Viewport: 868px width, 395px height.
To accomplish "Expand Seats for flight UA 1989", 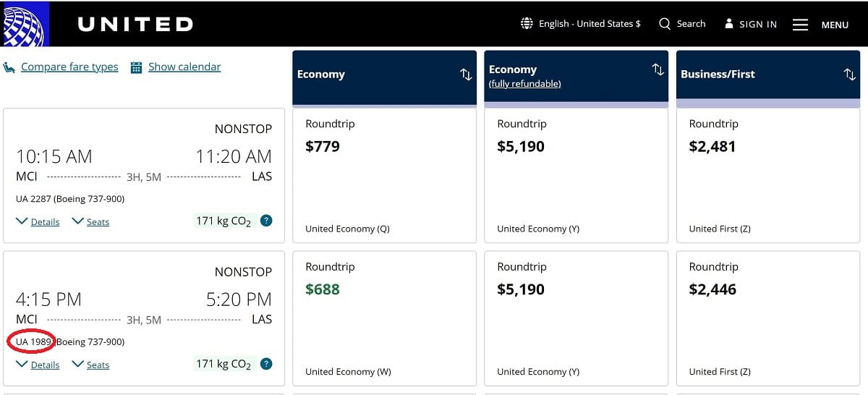I will click(x=90, y=365).
